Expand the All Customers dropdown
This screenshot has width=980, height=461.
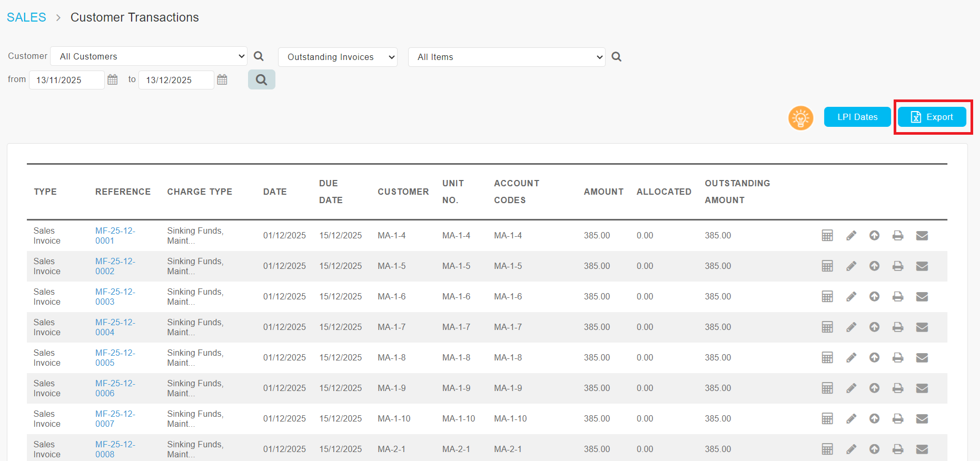(x=149, y=56)
